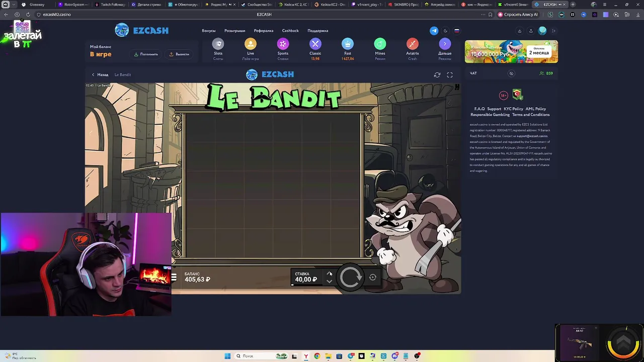Open the Classic game category icon

tap(315, 44)
